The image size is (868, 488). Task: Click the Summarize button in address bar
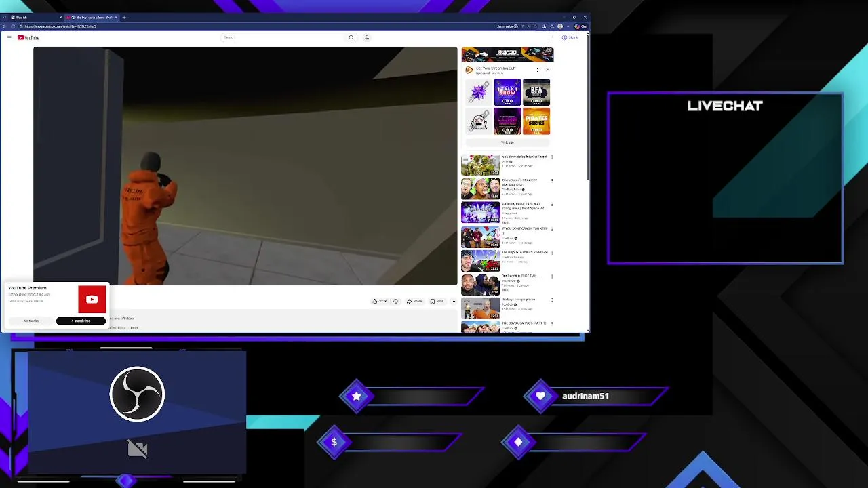point(507,26)
